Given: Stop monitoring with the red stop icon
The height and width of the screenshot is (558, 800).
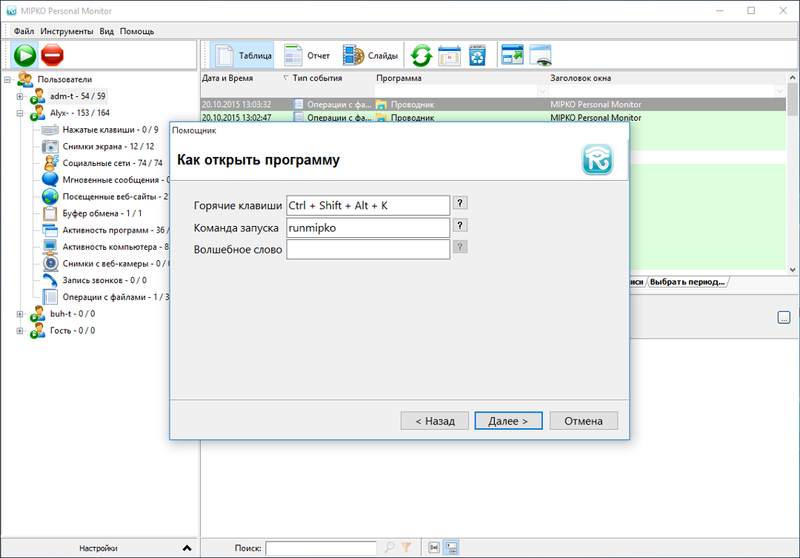Looking at the screenshot, I should [x=52, y=55].
